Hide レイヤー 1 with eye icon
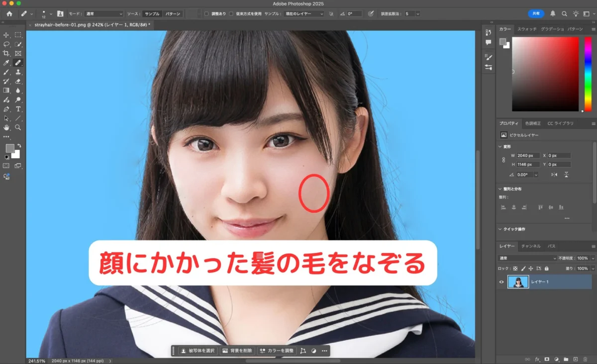 tap(501, 282)
